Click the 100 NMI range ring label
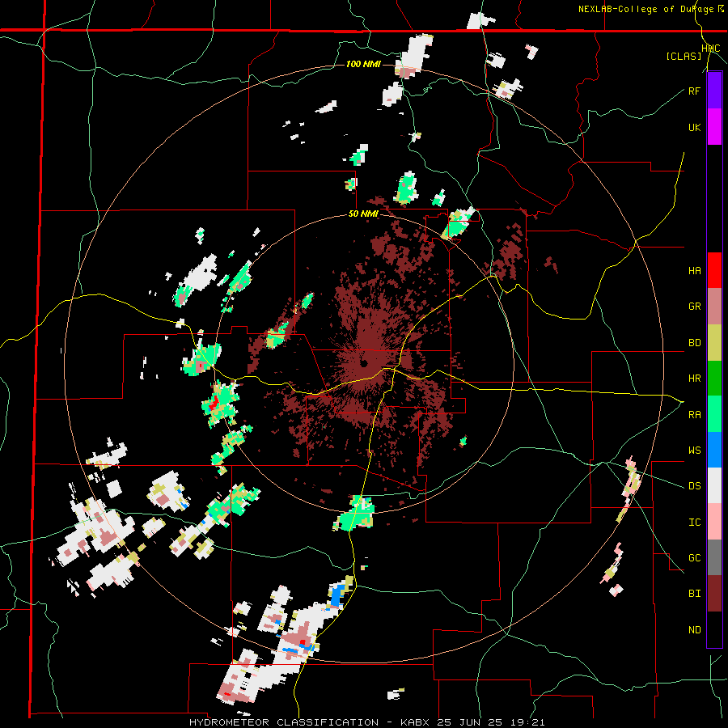The width and height of the screenshot is (728, 728). [x=363, y=64]
